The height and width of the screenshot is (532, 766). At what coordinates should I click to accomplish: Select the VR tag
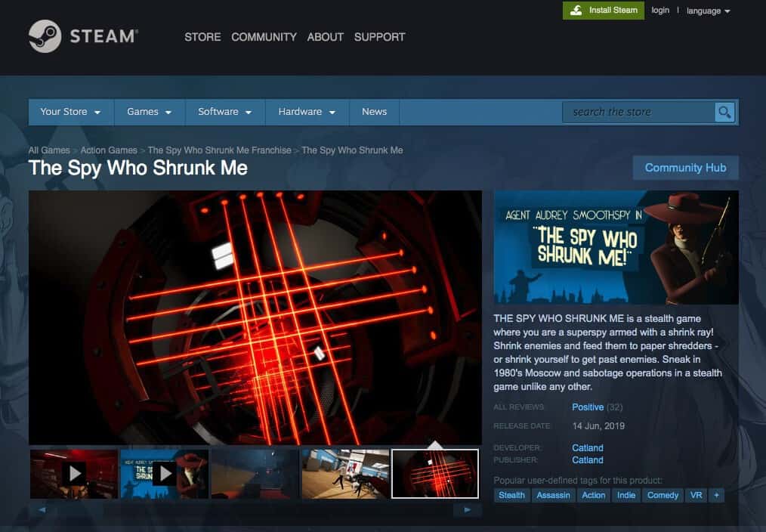pyautogui.click(x=697, y=495)
